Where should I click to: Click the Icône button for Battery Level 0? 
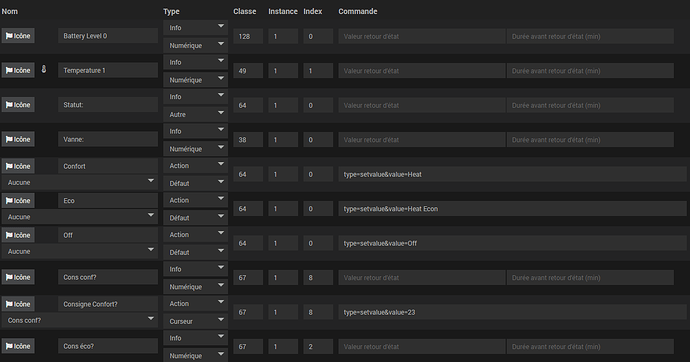tap(18, 36)
